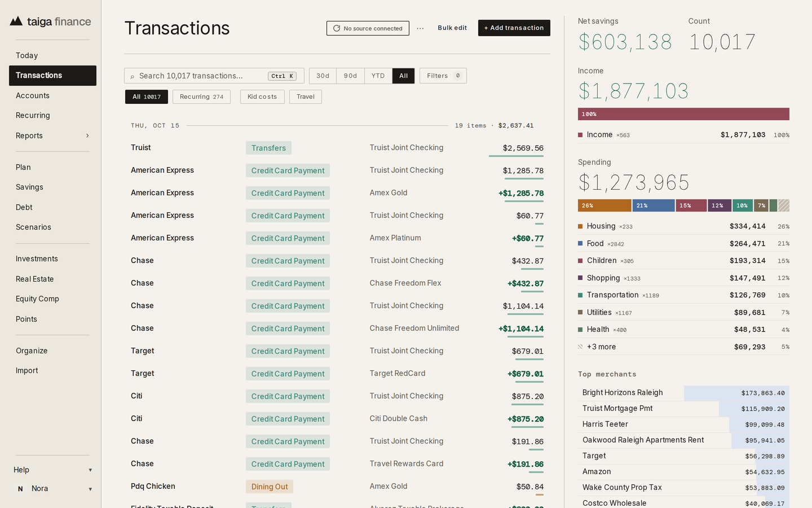Open the Import page

pyautogui.click(x=52, y=370)
